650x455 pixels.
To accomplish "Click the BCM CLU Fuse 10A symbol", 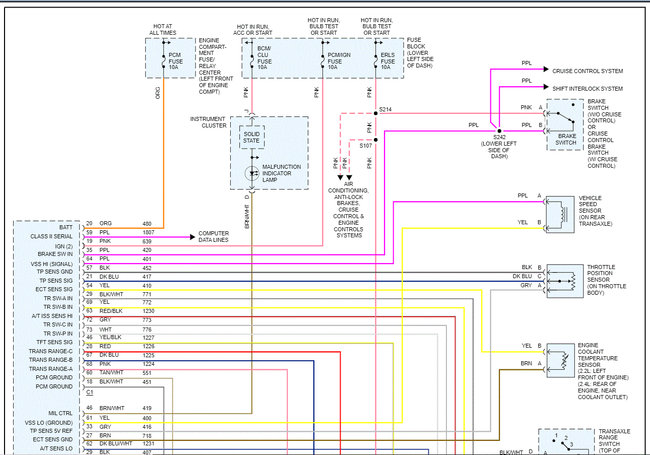I will click(252, 61).
